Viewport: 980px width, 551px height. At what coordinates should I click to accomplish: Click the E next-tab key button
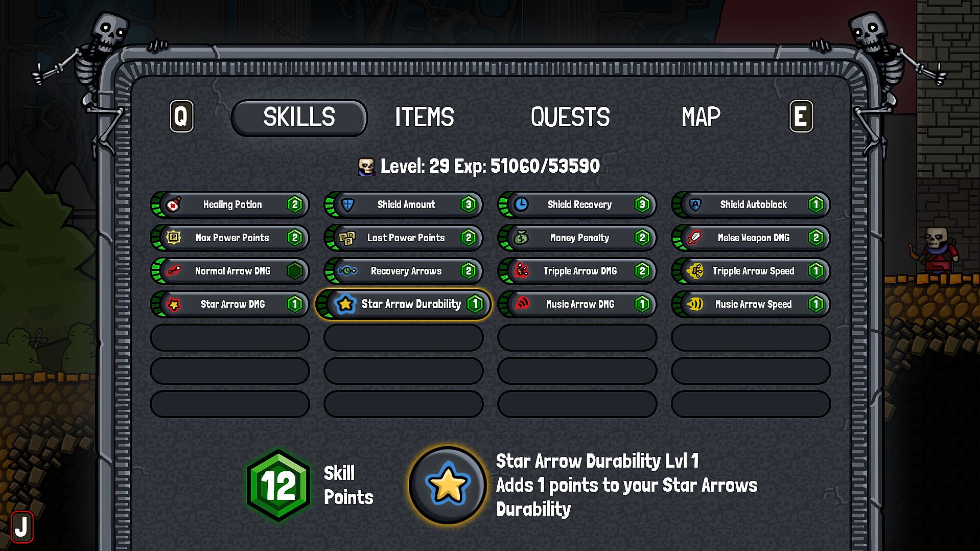(x=801, y=116)
